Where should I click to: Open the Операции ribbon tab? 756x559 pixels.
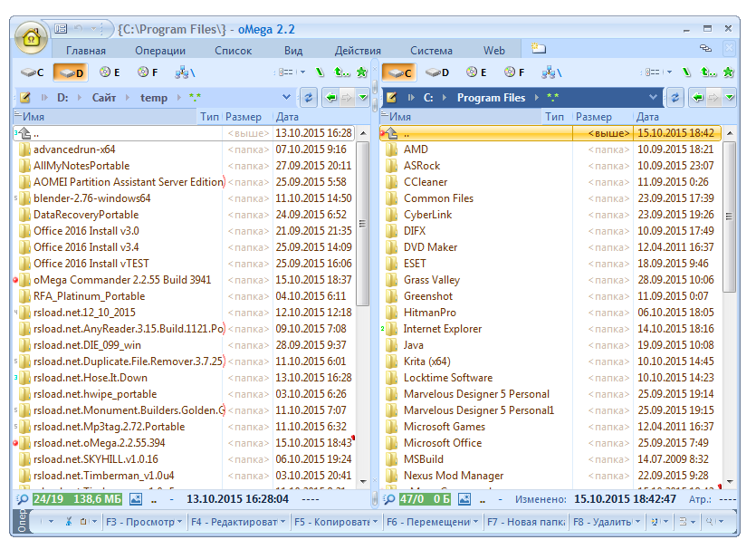click(160, 51)
